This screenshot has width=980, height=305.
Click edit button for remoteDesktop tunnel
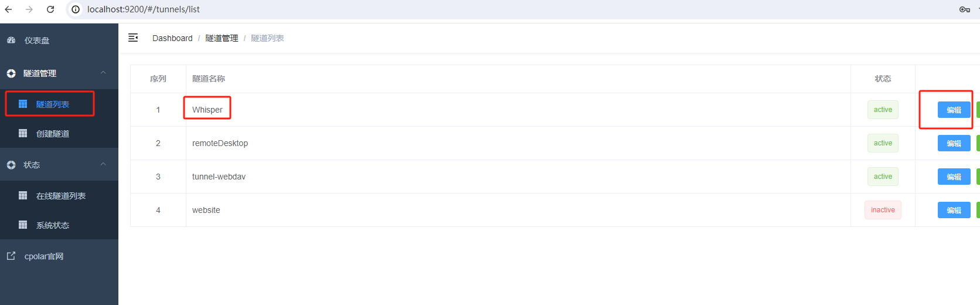click(954, 143)
